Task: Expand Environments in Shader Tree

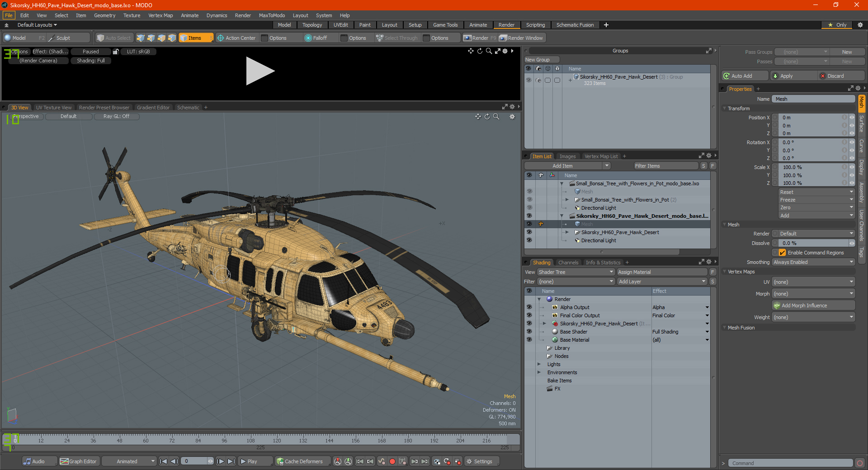Action: [539, 372]
